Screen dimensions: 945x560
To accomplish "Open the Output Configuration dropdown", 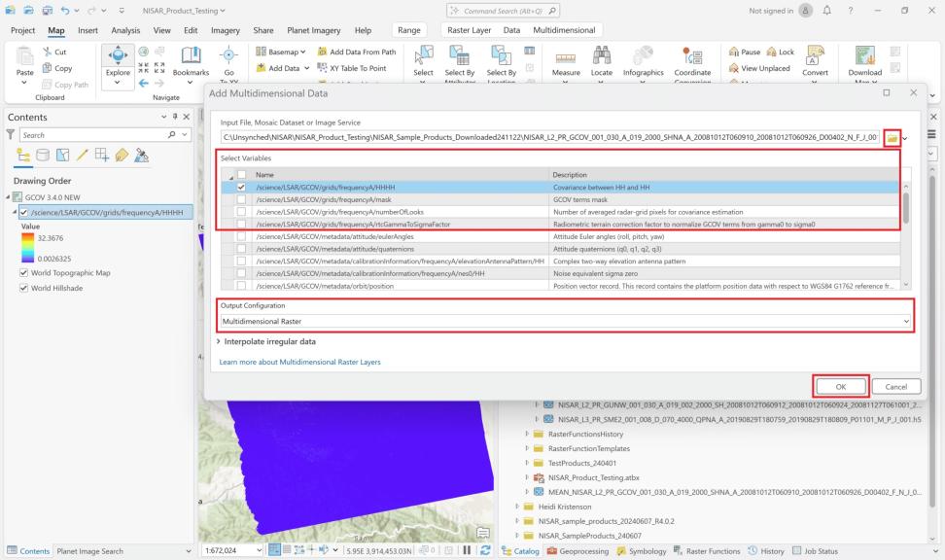I will (565, 321).
